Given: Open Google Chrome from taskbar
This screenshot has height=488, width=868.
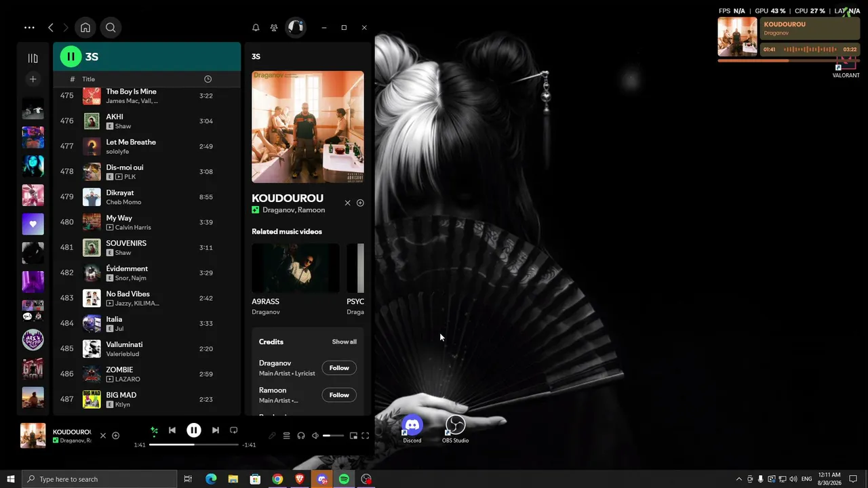Looking at the screenshot, I should (x=277, y=479).
